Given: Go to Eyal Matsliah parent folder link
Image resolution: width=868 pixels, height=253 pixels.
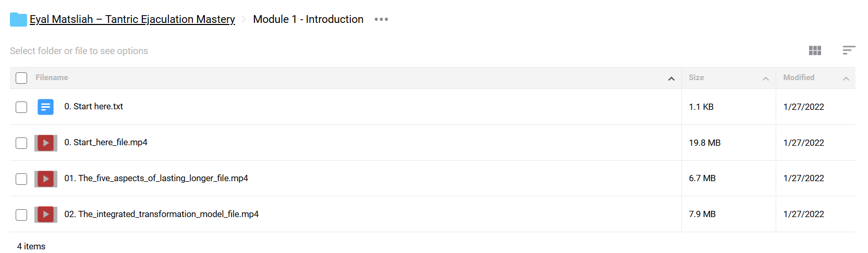Looking at the screenshot, I should point(132,19).
